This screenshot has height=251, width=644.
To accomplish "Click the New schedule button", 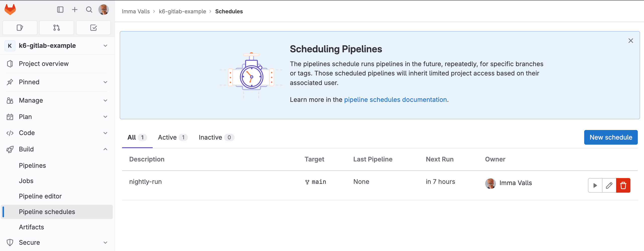I will tap(611, 137).
